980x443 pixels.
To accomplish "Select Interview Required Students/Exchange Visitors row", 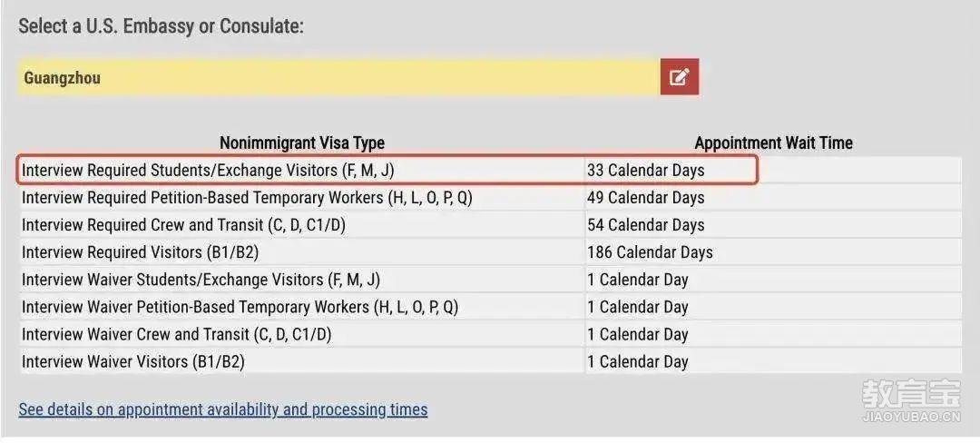I will coord(491,171).
